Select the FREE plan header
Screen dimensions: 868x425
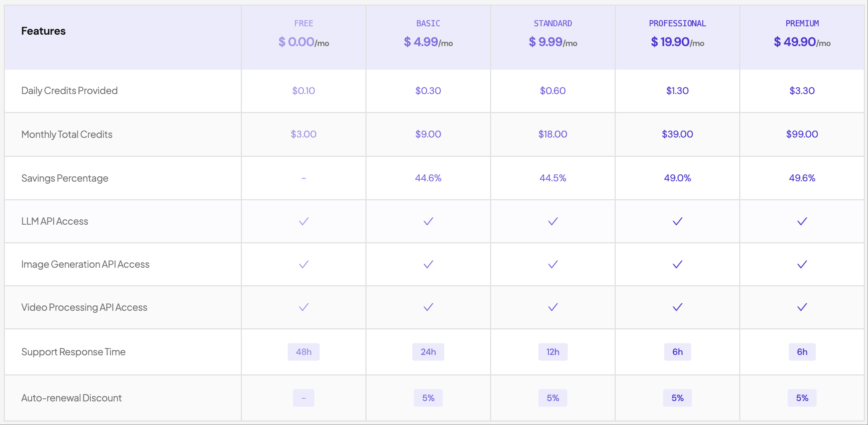point(304,24)
